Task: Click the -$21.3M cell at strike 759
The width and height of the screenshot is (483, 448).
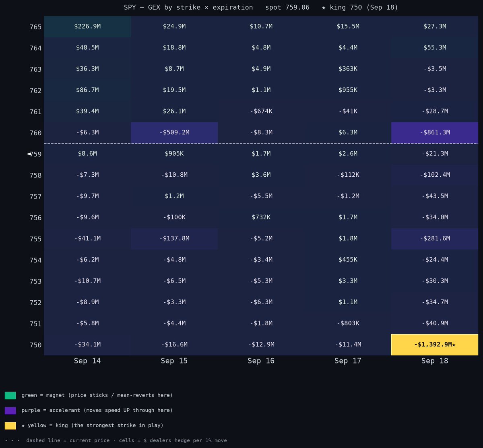Action: pos(435,154)
